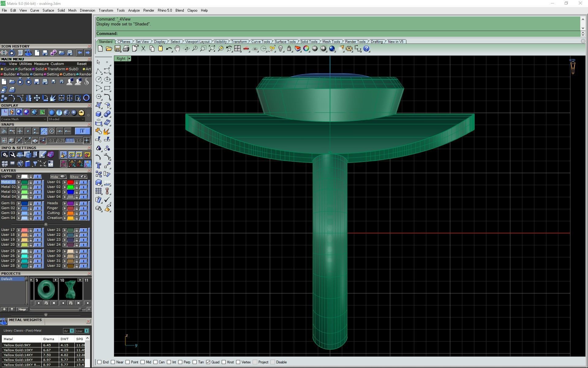Click the filter funnel icon in Info & Settings
The width and height of the screenshot is (588, 368).
pyautogui.click(x=35, y=164)
